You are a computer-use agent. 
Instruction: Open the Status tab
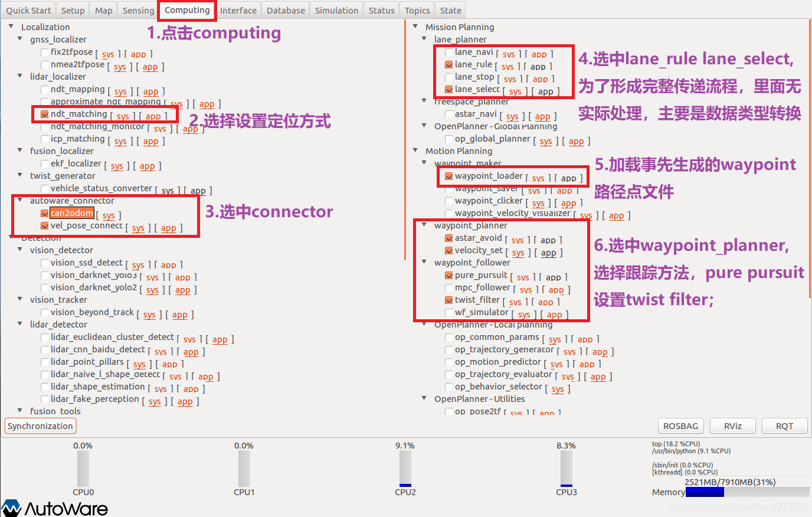pyautogui.click(x=381, y=10)
